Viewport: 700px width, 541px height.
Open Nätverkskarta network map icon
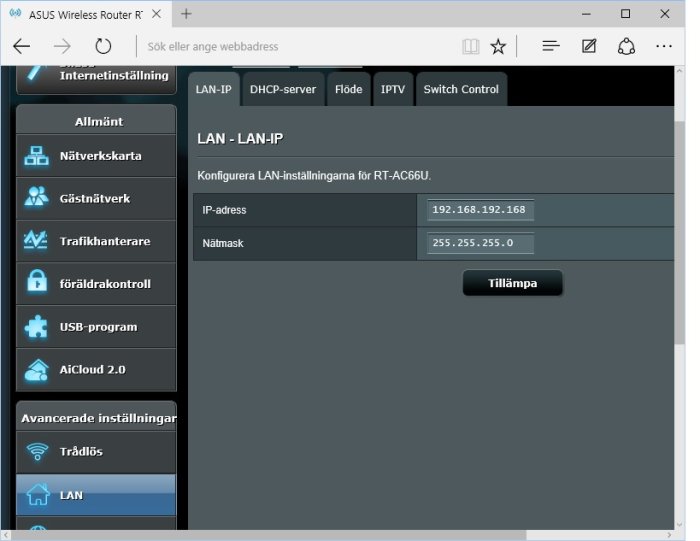pos(37,156)
